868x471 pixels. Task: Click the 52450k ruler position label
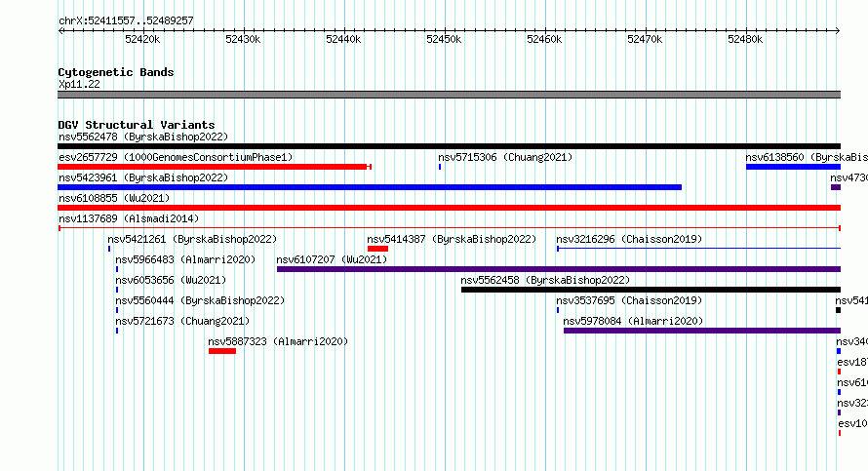[444, 39]
